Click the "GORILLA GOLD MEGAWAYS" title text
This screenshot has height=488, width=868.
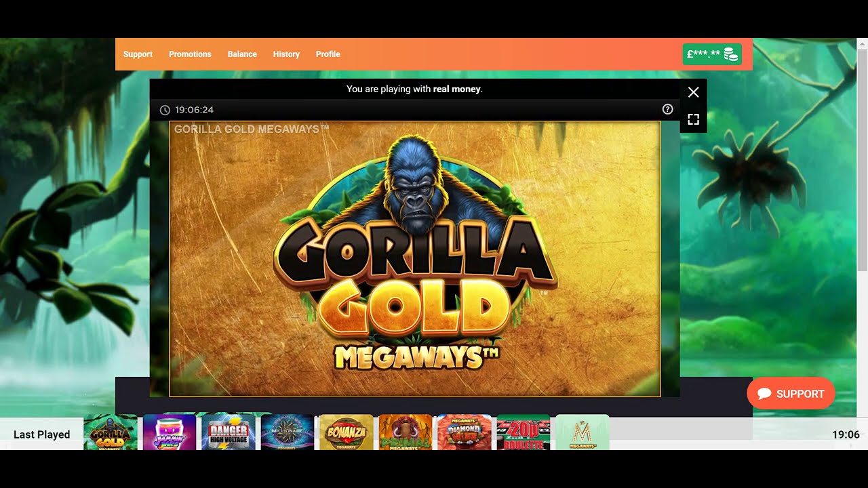point(252,129)
